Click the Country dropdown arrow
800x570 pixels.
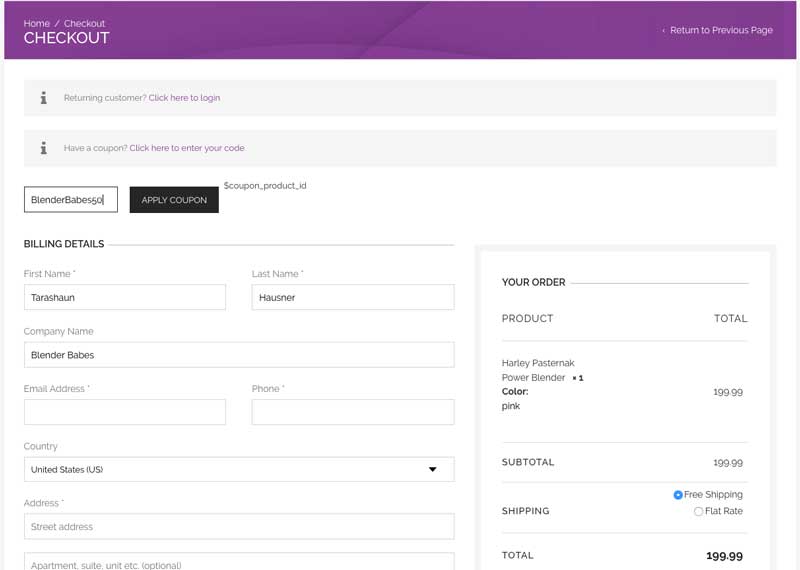pyautogui.click(x=433, y=469)
